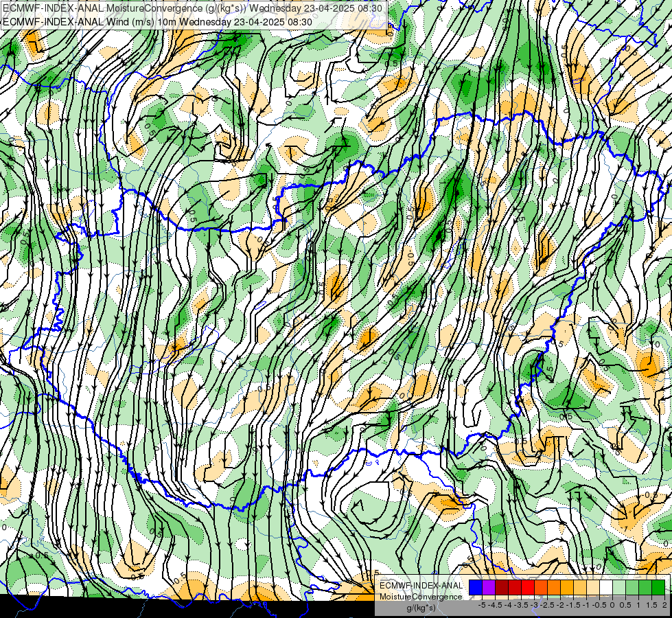Click the blue legend color swatch
Image resolution: width=672 pixels, height=618 pixels.
pos(476,587)
